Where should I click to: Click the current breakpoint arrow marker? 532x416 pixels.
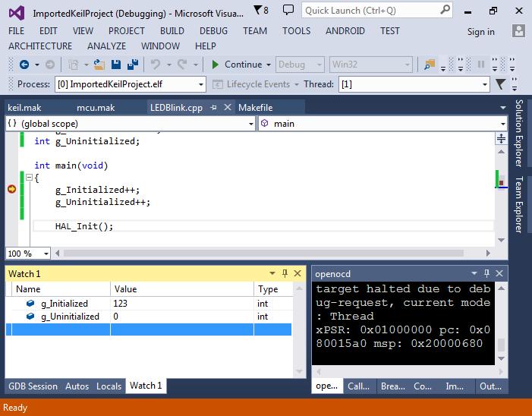12,189
